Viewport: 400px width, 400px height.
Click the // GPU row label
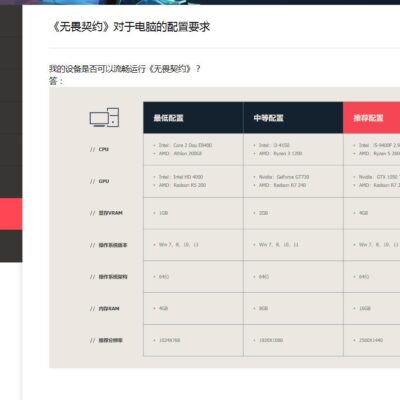pos(99,181)
